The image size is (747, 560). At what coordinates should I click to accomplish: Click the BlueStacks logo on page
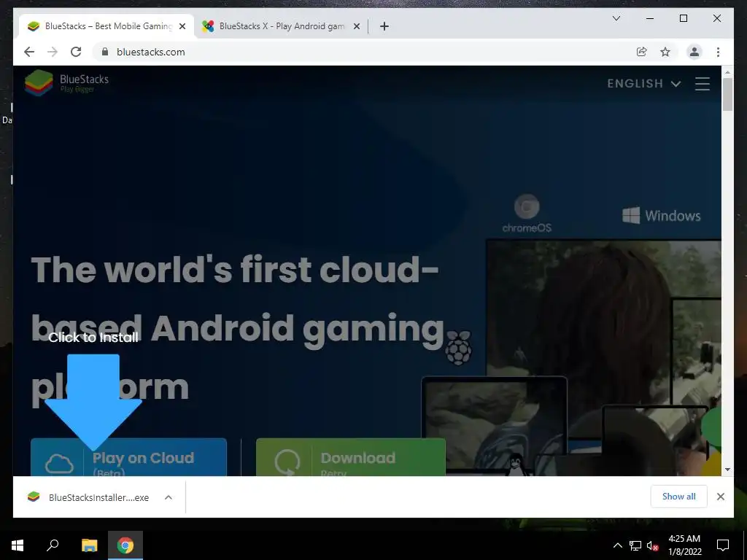click(x=66, y=83)
